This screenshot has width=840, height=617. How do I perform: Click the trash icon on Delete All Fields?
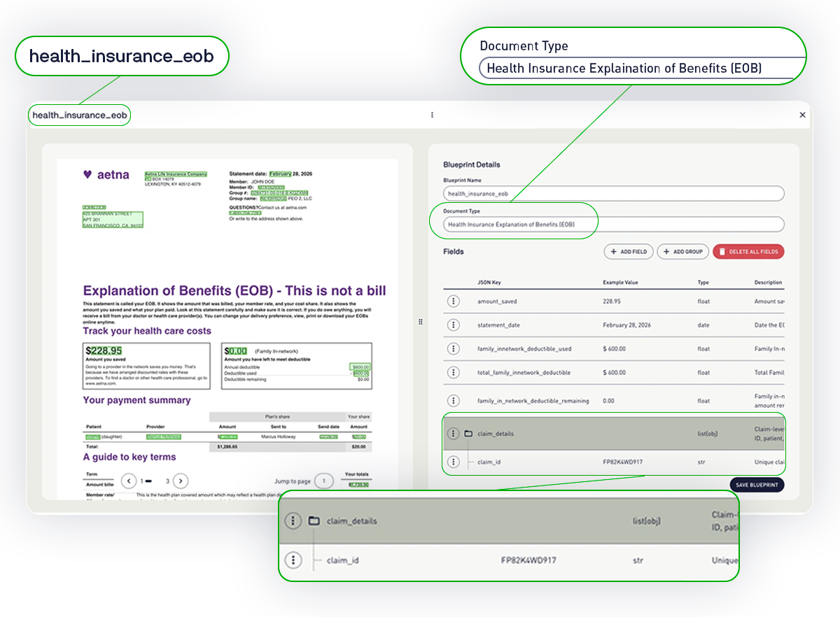[721, 251]
